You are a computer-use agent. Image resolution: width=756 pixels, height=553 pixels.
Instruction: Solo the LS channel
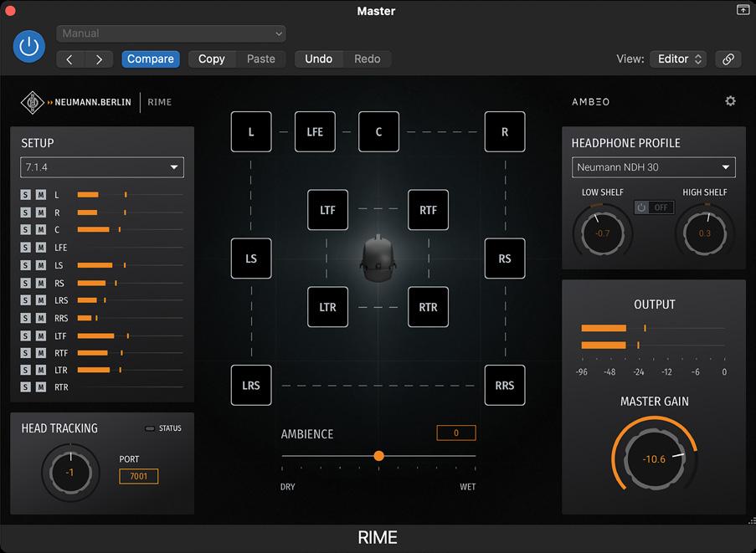pos(26,265)
